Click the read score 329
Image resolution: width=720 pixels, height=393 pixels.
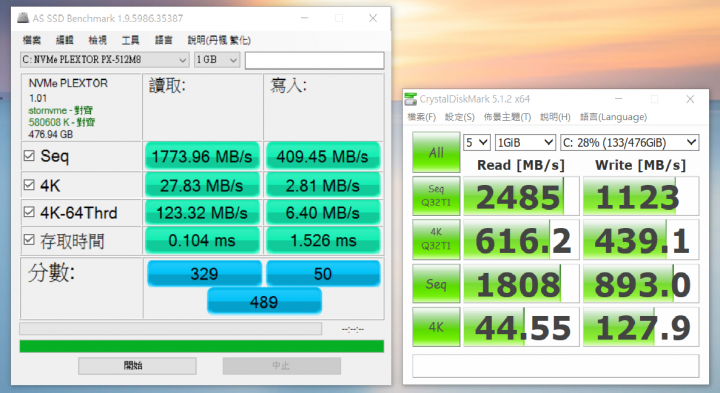pyautogui.click(x=204, y=274)
